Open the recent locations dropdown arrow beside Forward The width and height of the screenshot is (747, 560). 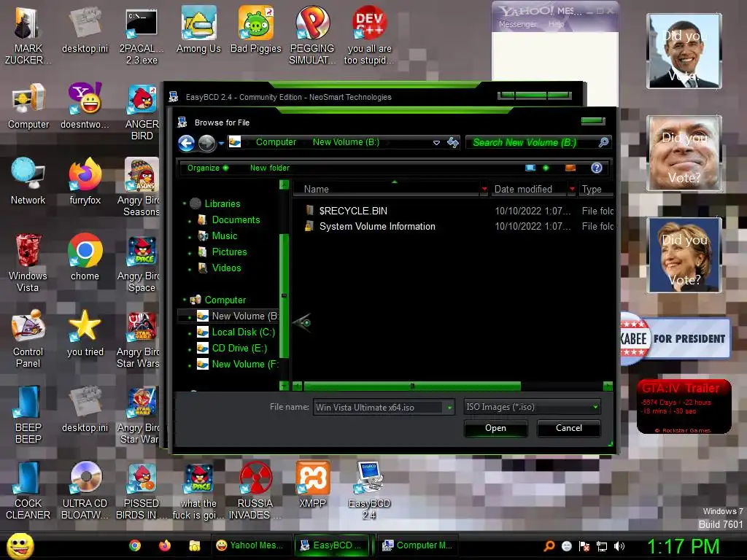click(221, 143)
